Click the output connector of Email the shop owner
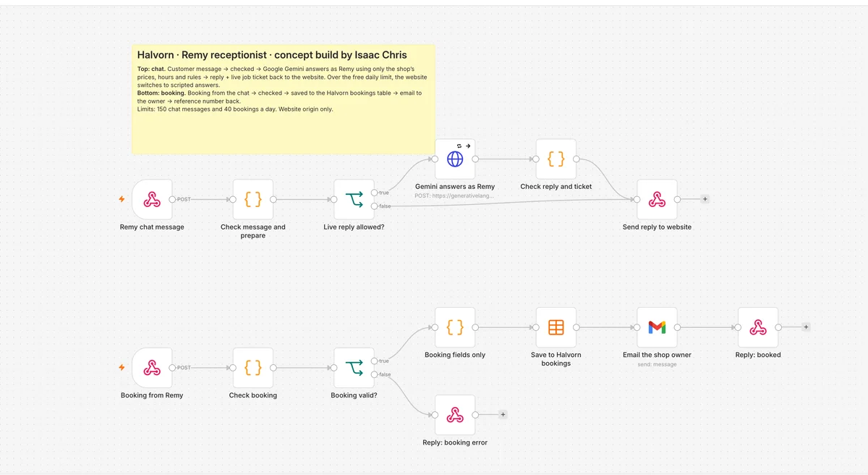 point(677,327)
